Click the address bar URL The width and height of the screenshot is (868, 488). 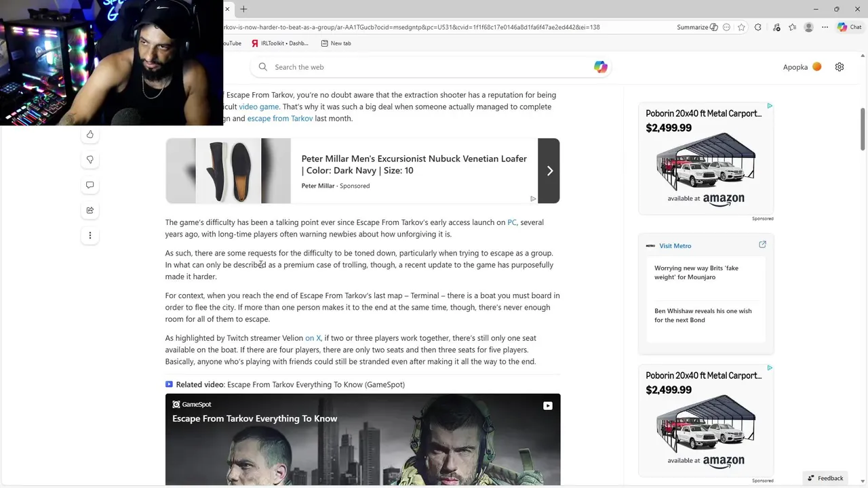click(412, 27)
